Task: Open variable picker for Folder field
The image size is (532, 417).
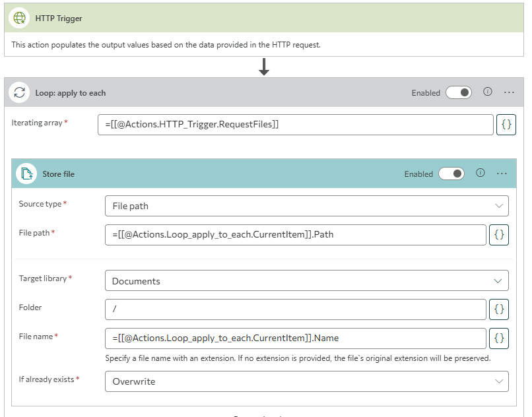Action: point(498,309)
